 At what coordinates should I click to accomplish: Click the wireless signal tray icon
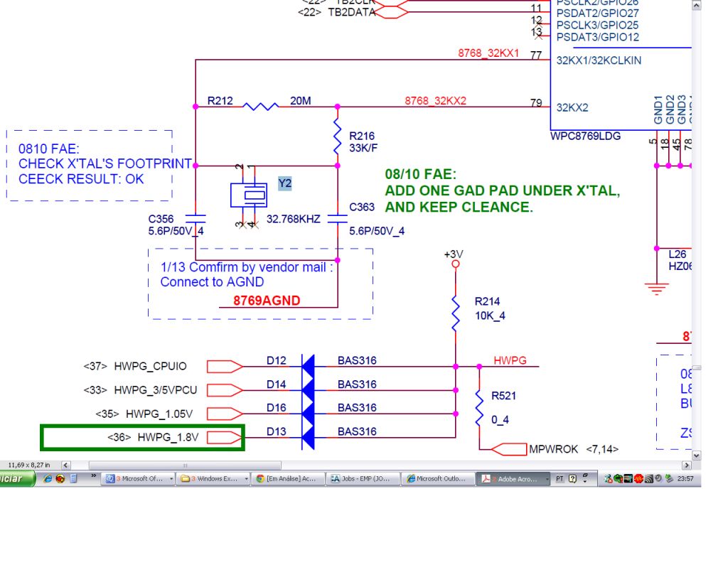(648, 478)
